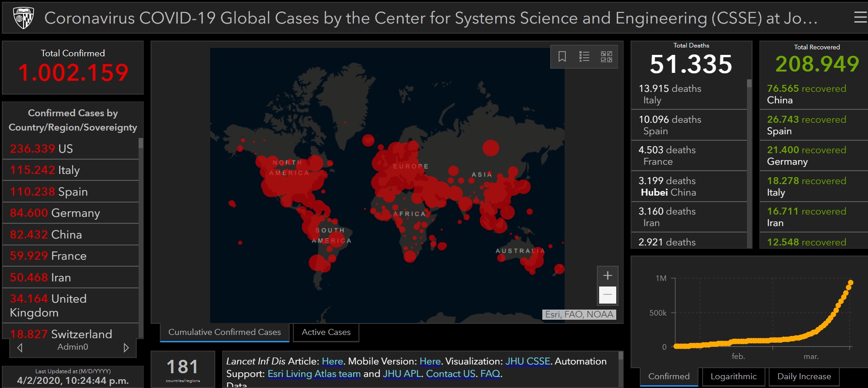This screenshot has width=868, height=388.
Task: Show the Daily Increase chart
Action: coord(804,376)
